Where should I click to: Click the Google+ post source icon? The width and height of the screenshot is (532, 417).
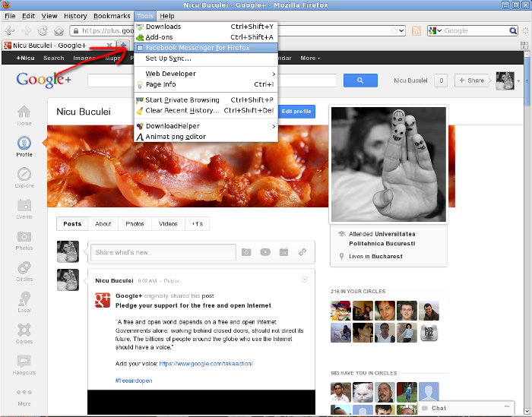click(x=103, y=300)
